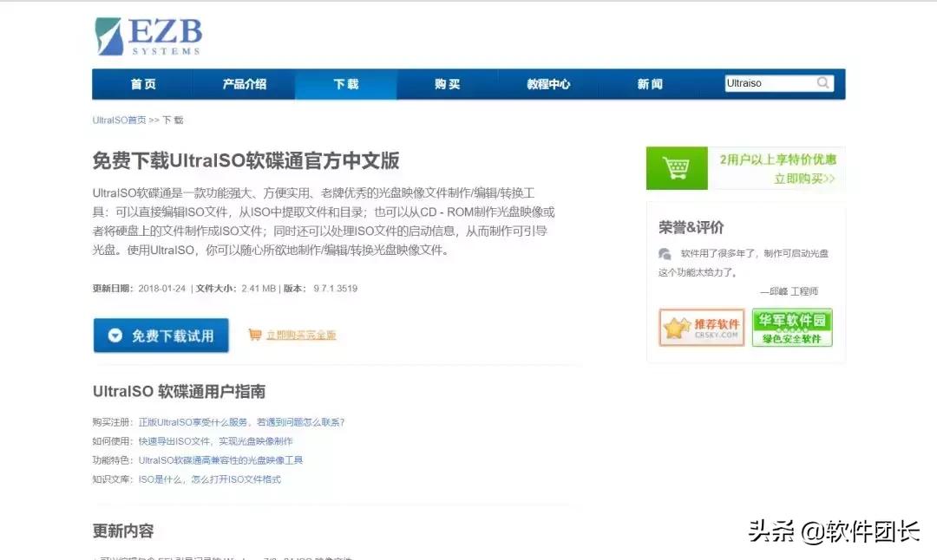Click the download arrow icon on the trial button
The image size is (937, 560).
coord(114,336)
